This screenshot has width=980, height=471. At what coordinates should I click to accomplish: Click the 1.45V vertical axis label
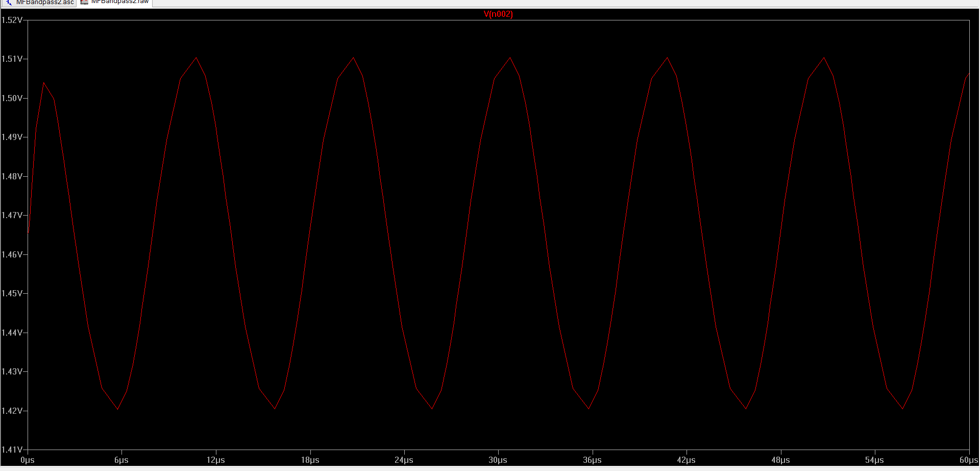12,293
